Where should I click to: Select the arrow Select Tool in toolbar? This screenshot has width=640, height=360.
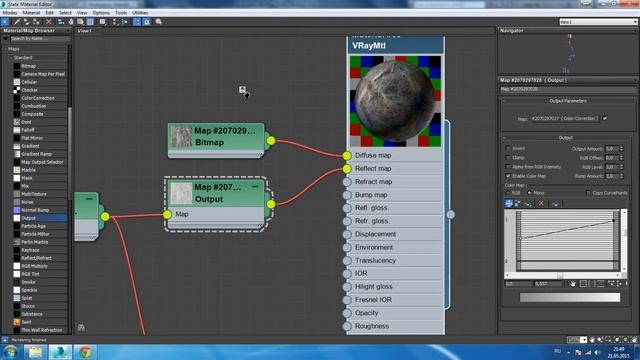coord(5,22)
